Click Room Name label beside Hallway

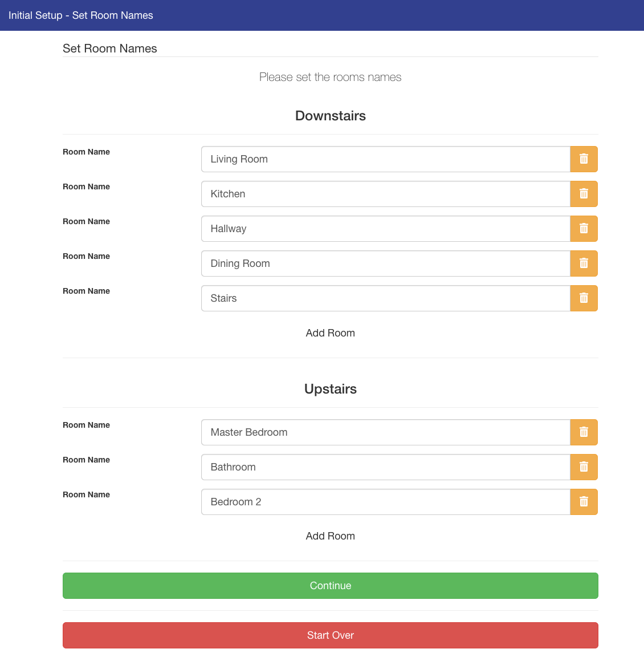point(86,221)
